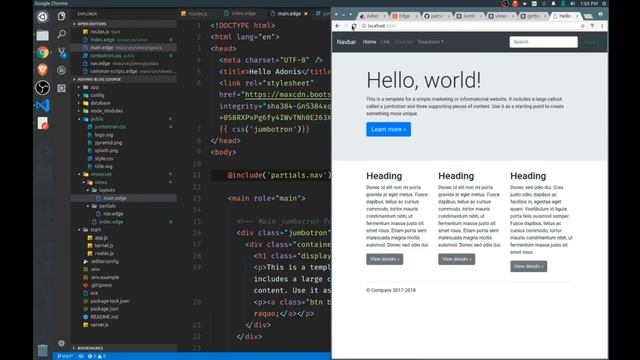Expand the app folder
Viewport: 640px width, 360px height.
[94, 87]
